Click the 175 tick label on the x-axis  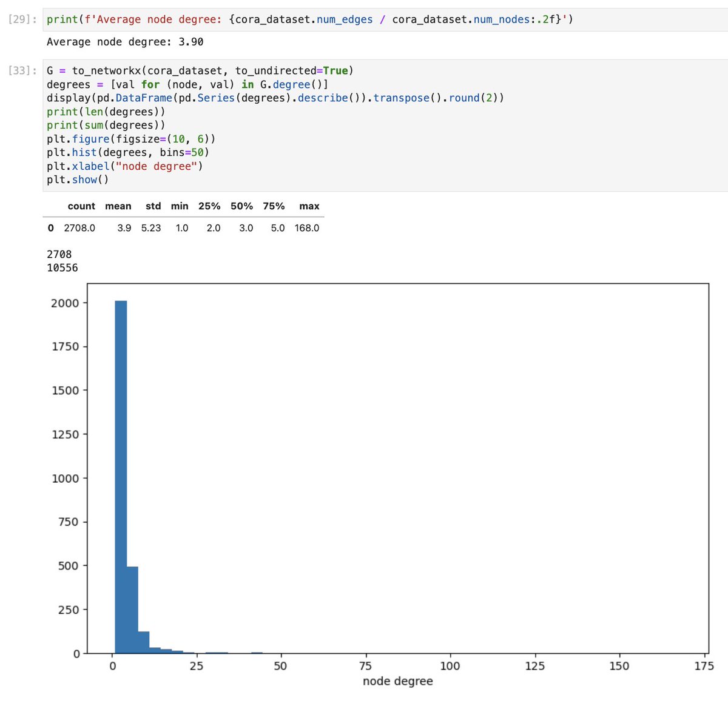[704, 665]
